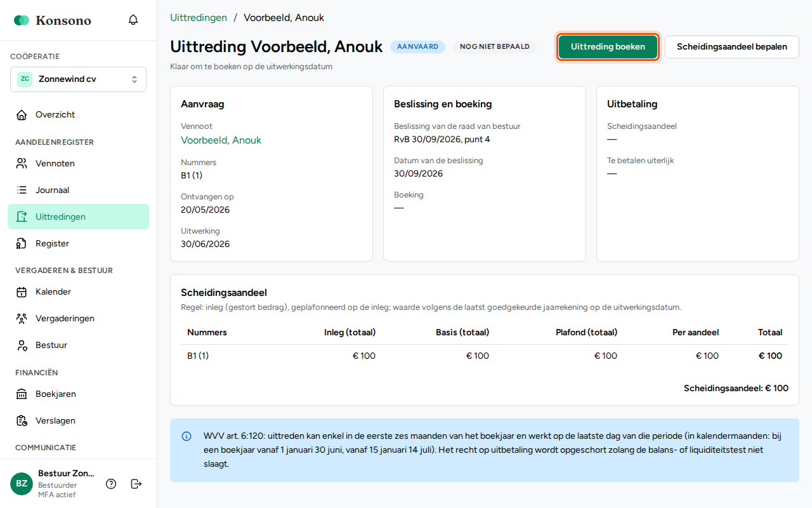Image resolution: width=812 pixels, height=508 pixels.
Task: Click the Ontvangen op date 20/05/2026
Action: 205,210
